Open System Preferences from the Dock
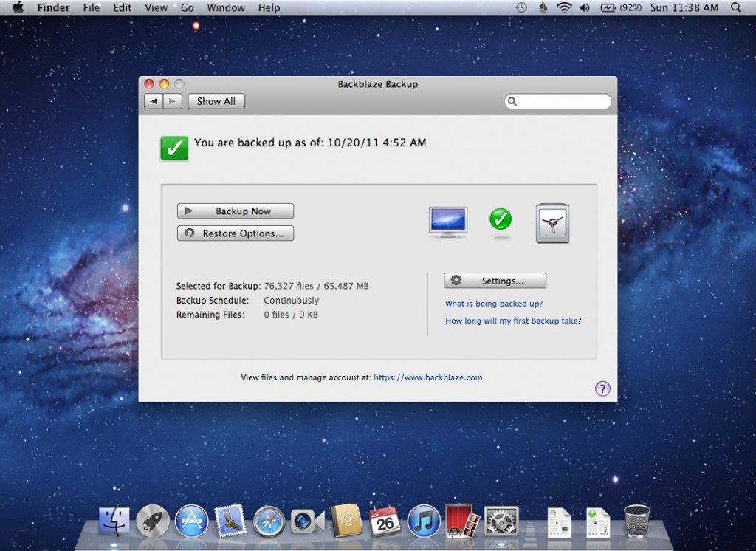This screenshot has width=756, height=551. coord(501,521)
